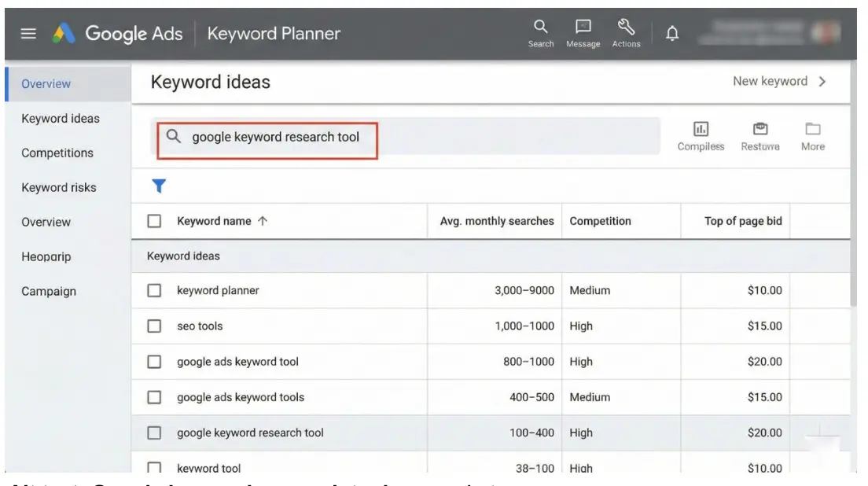Select the google keyword research tool row checkbox
The width and height of the screenshot is (868, 486).
(154, 433)
